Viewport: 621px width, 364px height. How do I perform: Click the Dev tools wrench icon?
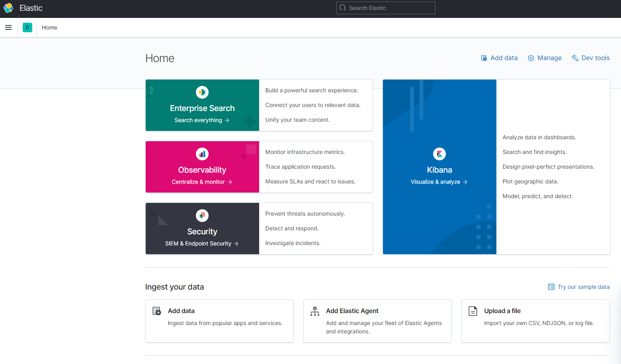click(575, 58)
